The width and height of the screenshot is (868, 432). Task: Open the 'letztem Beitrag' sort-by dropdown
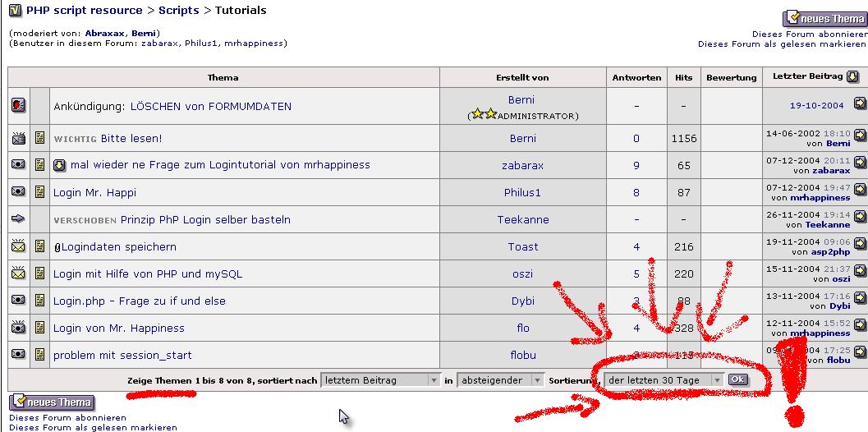point(381,380)
